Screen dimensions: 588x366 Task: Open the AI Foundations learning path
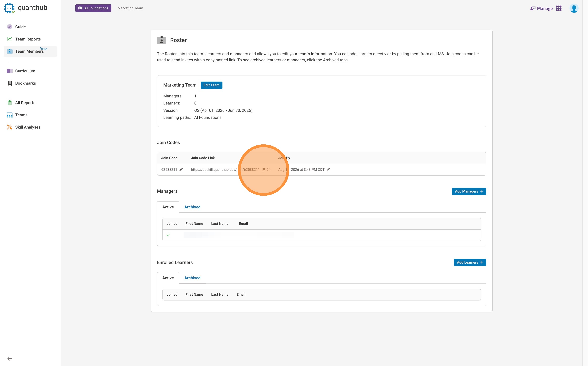coord(93,8)
